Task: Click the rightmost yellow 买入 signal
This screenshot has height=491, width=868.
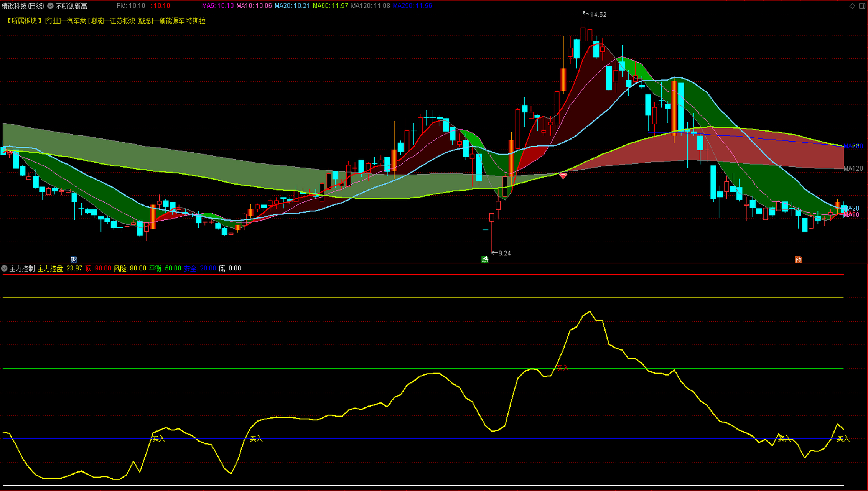Action: click(843, 439)
